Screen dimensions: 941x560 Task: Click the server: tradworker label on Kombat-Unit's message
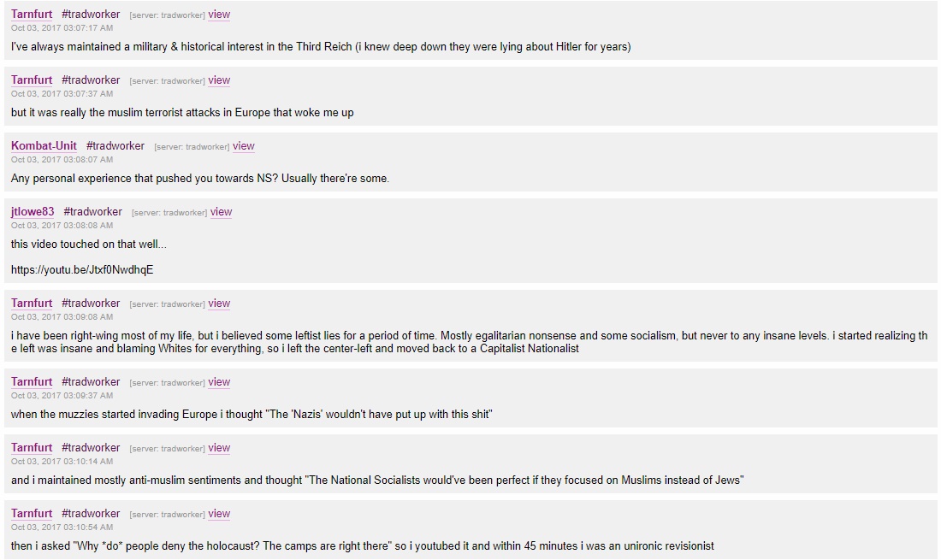point(192,147)
